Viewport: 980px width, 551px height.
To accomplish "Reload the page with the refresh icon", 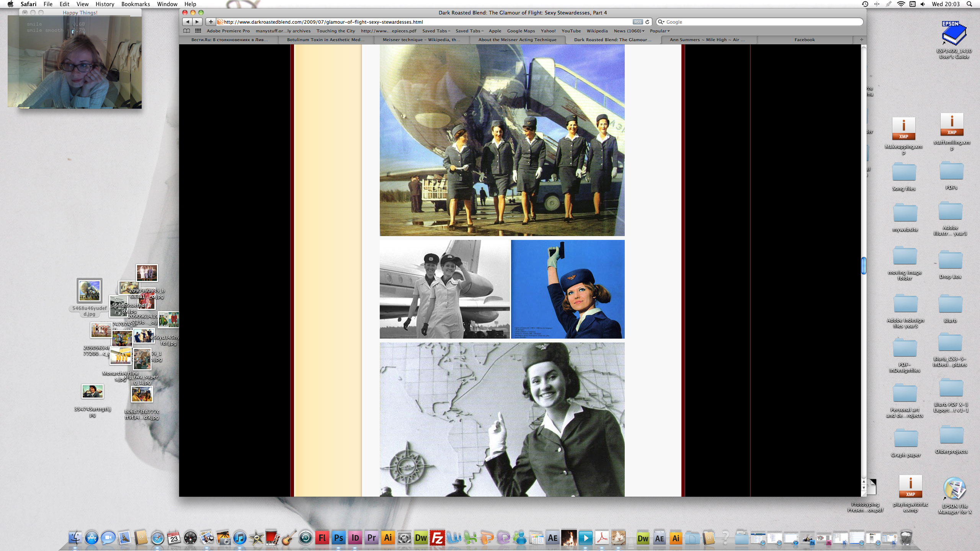I will coord(647,22).
